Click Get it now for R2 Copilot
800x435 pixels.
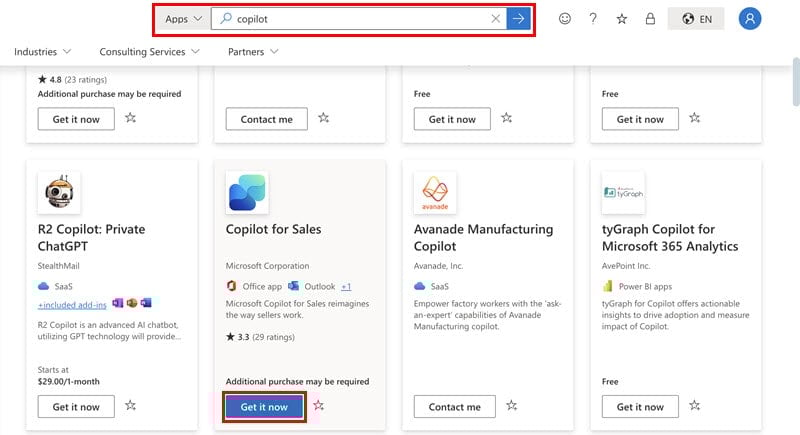click(x=76, y=406)
